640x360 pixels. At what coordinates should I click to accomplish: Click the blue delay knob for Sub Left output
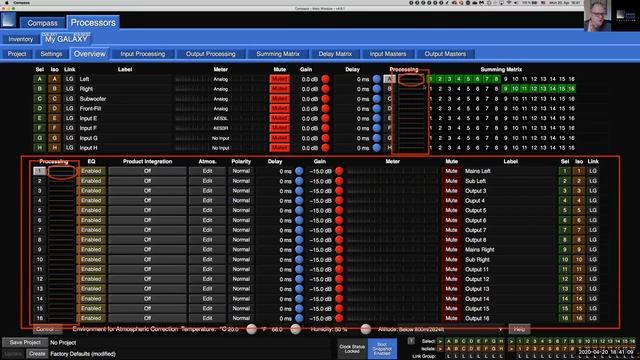pos(299,181)
